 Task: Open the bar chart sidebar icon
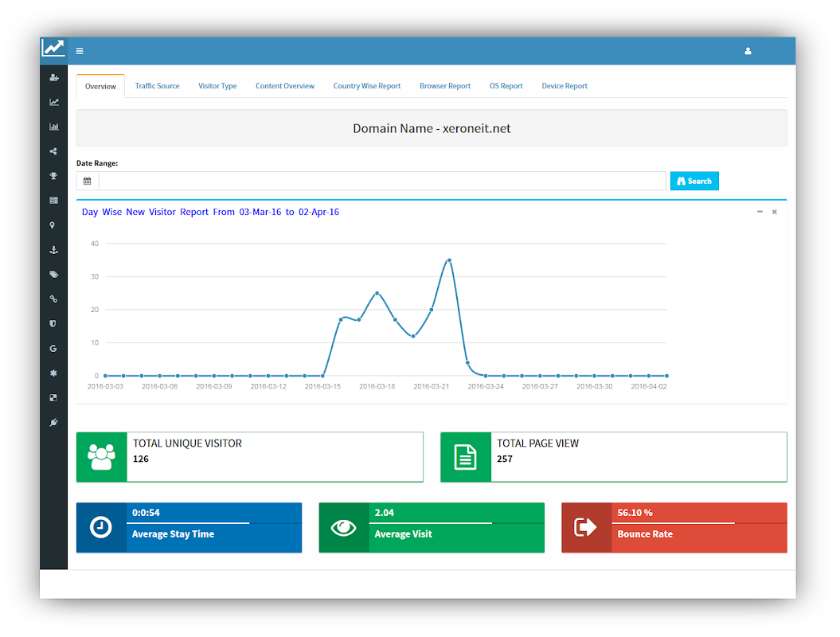pyautogui.click(x=53, y=127)
